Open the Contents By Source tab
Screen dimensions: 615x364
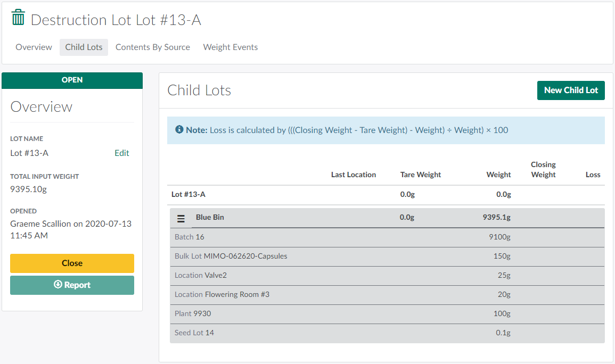click(153, 47)
